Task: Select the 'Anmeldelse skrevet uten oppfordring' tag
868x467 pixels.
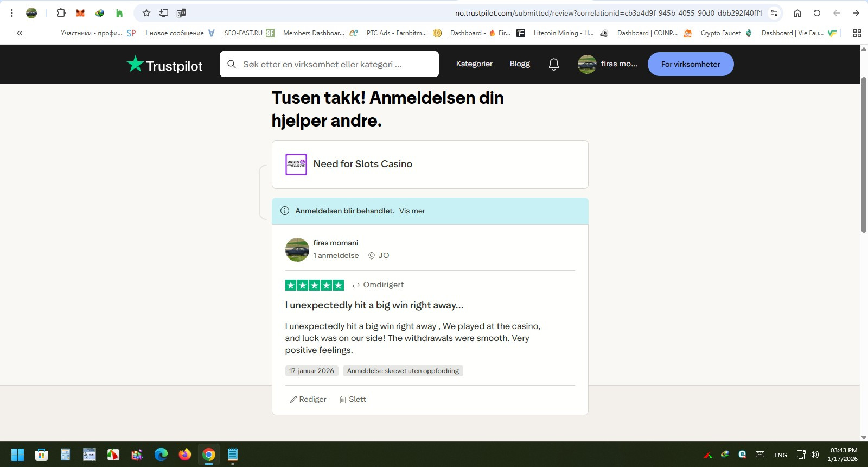Action: coord(403,371)
